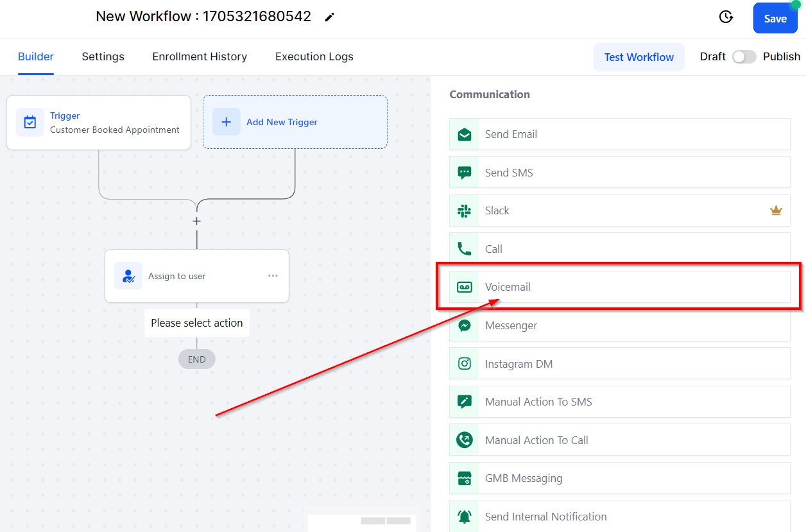Choose the Voicemail action
806x532 pixels.
click(620, 287)
